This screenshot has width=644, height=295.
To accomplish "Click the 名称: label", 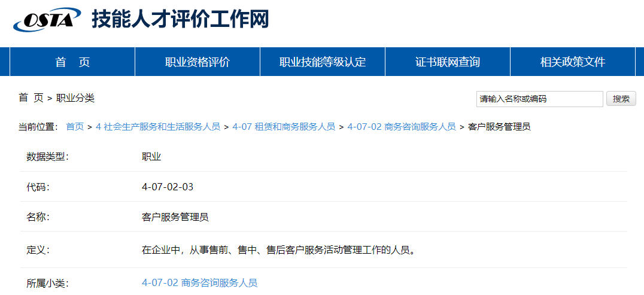I will pyautogui.click(x=38, y=217).
